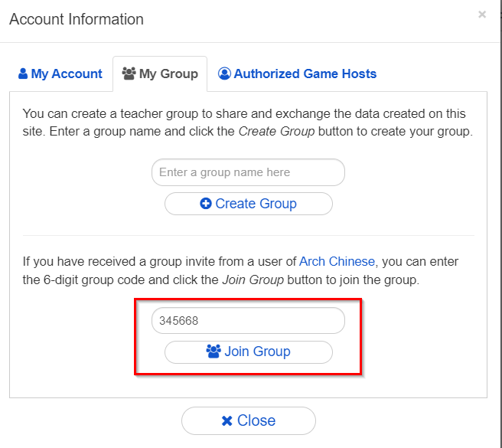Switch to the My Account tab
The width and height of the screenshot is (502, 448).
pos(60,74)
